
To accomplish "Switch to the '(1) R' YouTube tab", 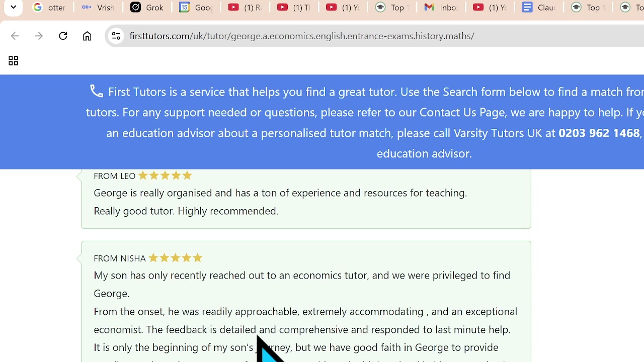I will tap(245, 8).
